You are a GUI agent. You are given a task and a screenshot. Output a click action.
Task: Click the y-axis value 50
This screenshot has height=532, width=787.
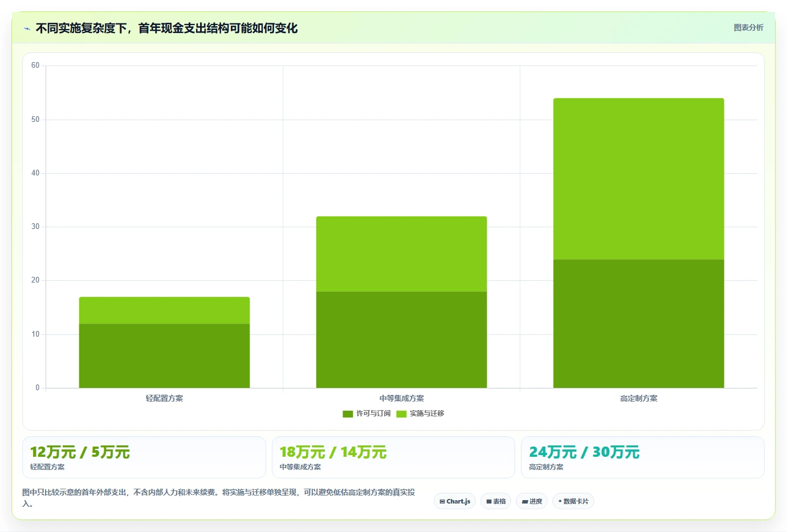pyautogui.click(x=35, y=120)
